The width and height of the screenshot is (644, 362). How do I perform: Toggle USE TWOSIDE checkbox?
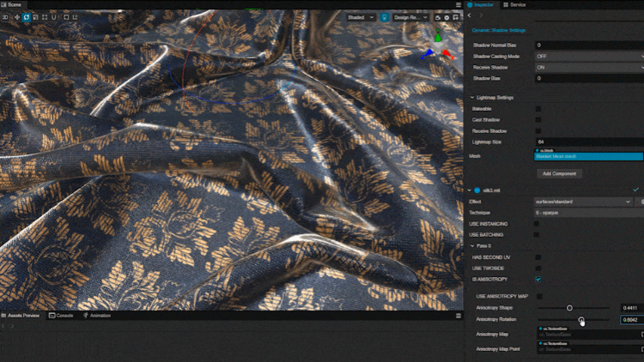(538, 268)
